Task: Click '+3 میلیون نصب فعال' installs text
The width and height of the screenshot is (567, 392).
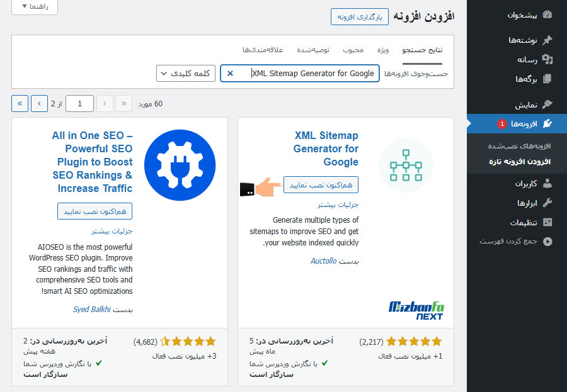Action: [185, 356]
